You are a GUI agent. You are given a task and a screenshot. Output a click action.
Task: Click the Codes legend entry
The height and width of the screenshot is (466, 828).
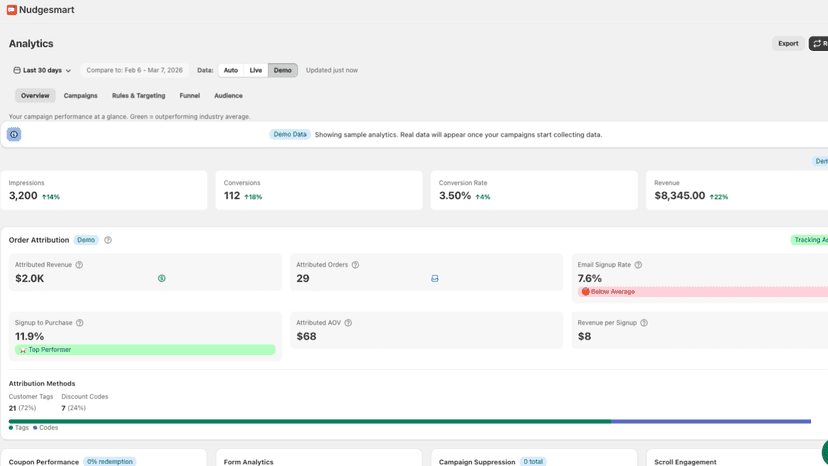(x=45, y=428)
